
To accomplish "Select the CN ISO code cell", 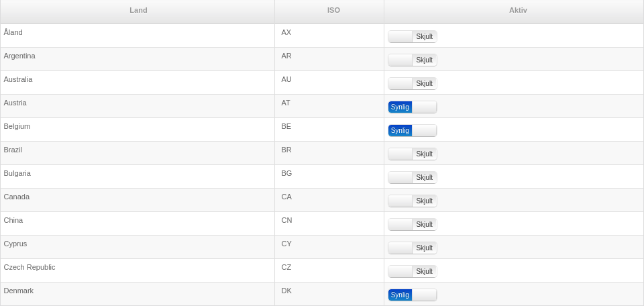I will pos(286,220).
